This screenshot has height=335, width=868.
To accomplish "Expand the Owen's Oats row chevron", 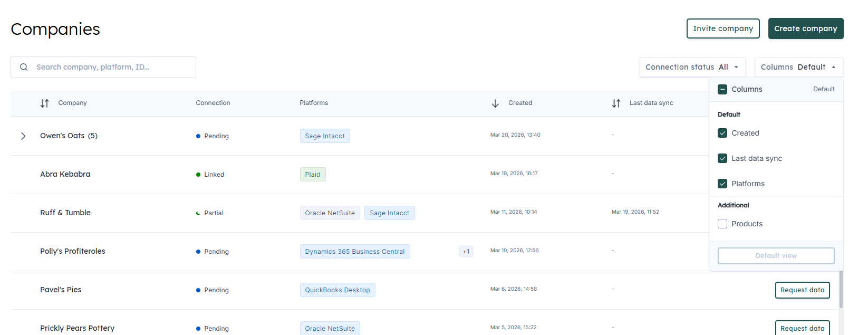I will coord(23,136).
